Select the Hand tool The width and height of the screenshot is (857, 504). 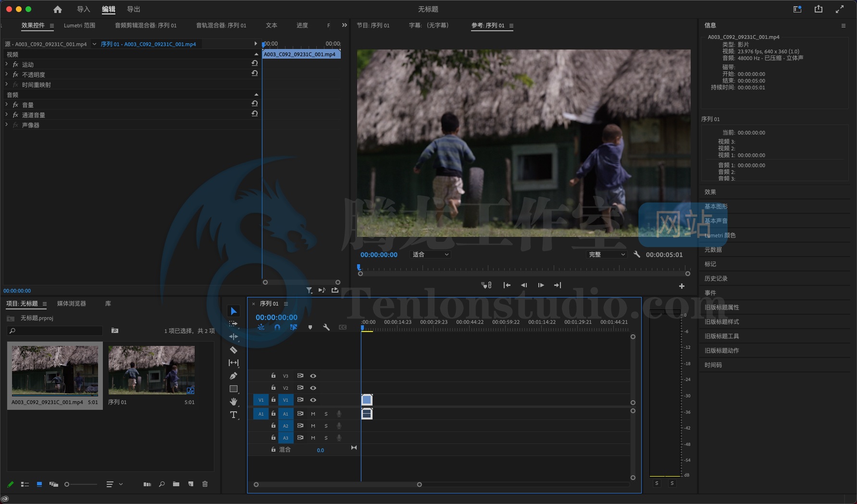coord(234,402)
